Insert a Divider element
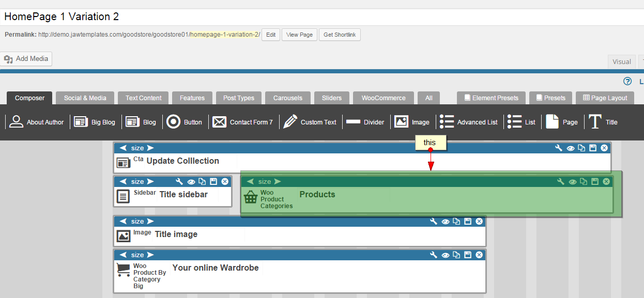 [x=365, y=122]
